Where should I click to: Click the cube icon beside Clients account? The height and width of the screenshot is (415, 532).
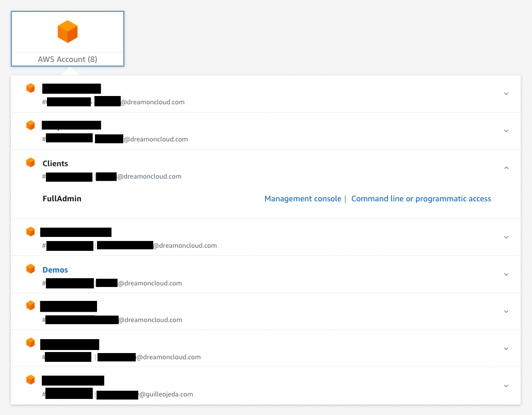click(x=30, y=162)
